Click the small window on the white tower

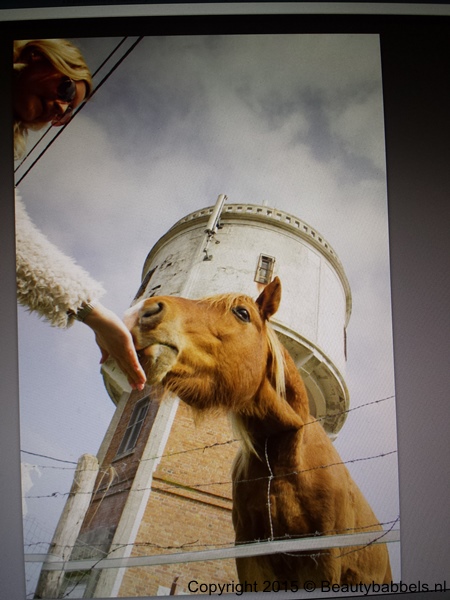264,269
